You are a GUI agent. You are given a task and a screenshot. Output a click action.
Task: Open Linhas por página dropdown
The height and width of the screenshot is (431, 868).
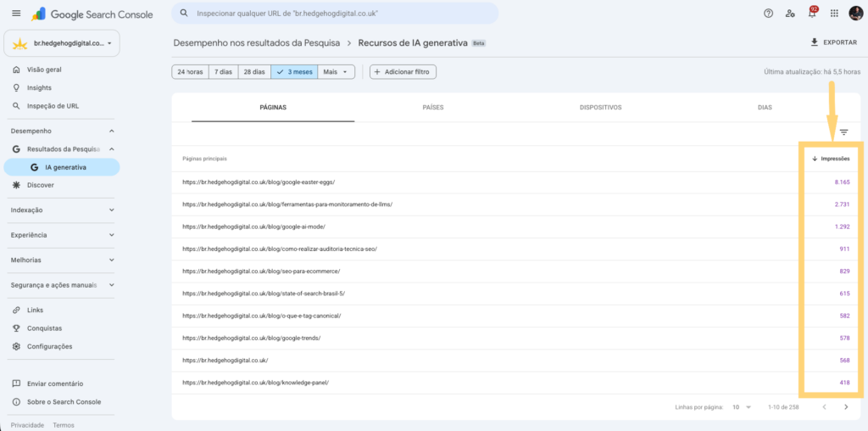(742, 407)
